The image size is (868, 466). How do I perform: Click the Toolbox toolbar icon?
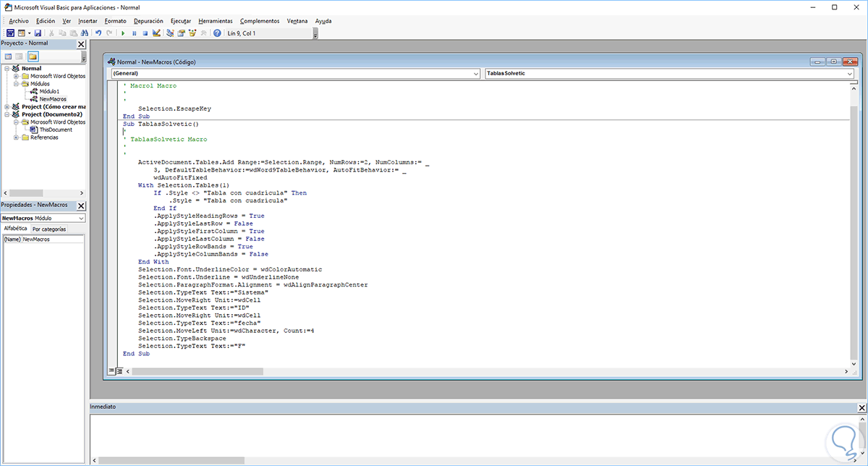point(203,33)
